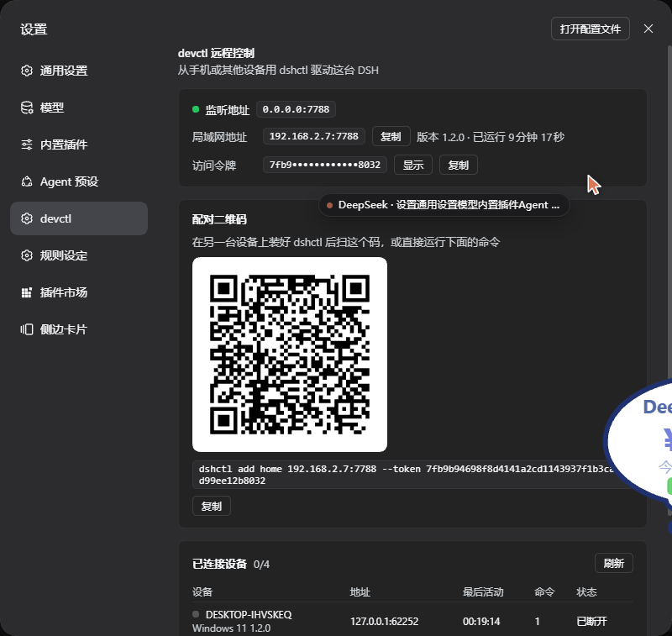Click 打开配置文件 button
The height and width of the screenshot is (636, 672).
(591, 29)
